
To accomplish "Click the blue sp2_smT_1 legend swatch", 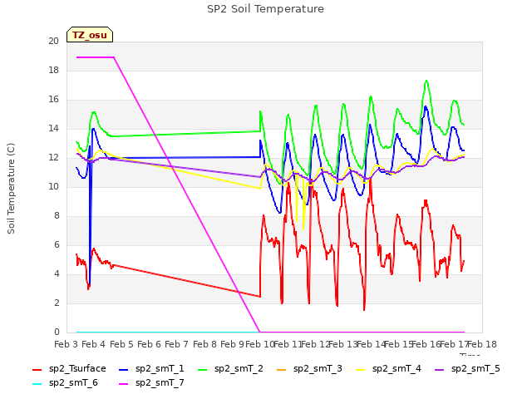I will pos(124,369).
